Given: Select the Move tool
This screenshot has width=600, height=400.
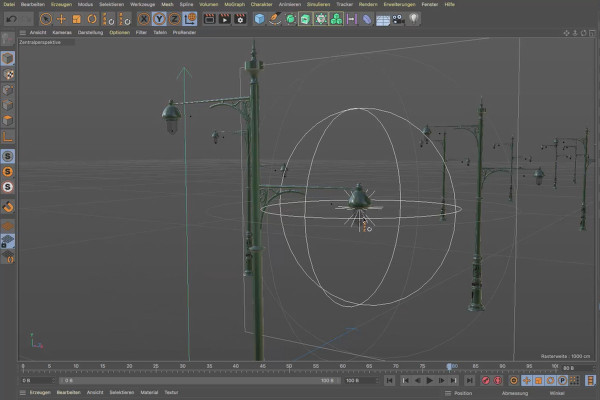Looking at the screenshot, I should point(61,19).
